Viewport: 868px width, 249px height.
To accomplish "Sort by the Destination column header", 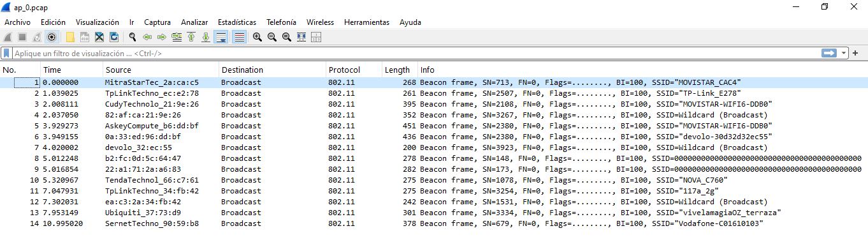I will pos(272,70).
